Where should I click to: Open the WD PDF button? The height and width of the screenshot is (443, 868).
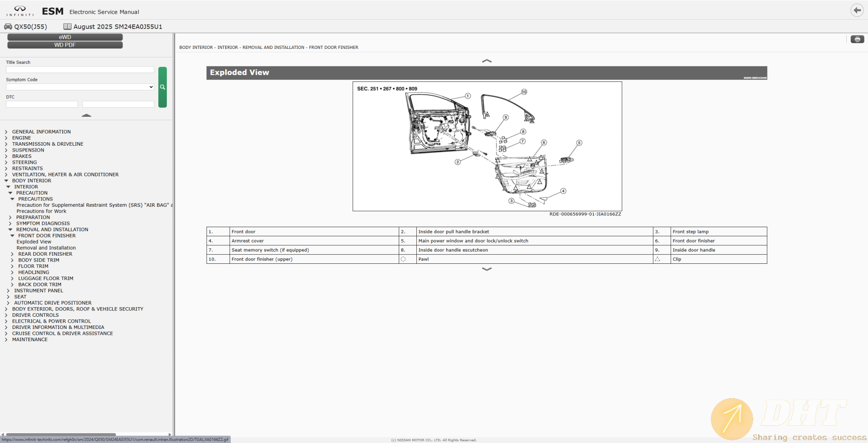click(65, 45)
